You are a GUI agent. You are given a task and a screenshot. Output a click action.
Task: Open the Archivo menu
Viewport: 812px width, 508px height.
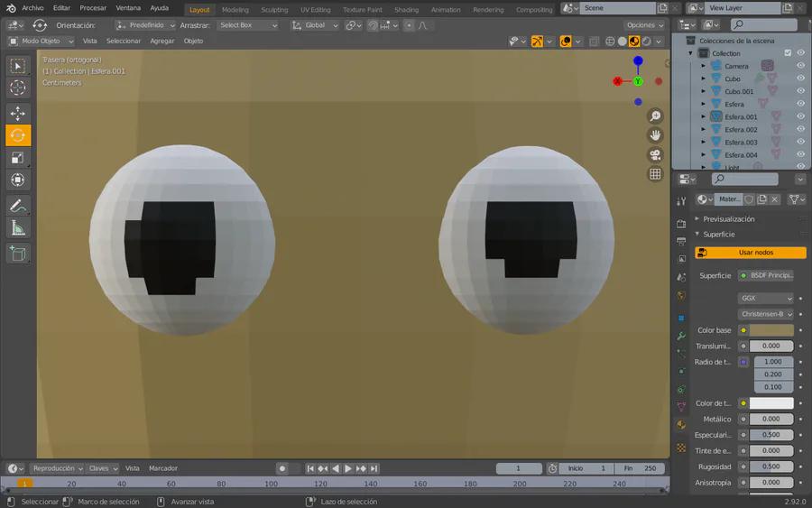[32, 8]
